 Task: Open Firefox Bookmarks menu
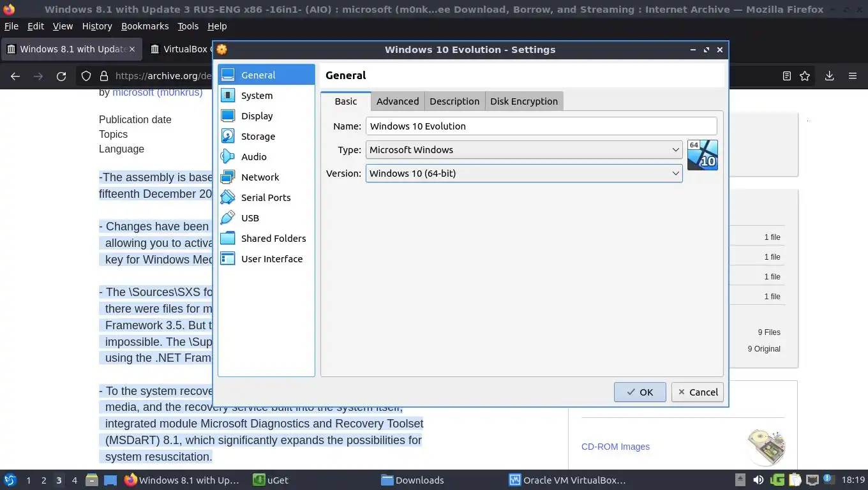(145, 26)
